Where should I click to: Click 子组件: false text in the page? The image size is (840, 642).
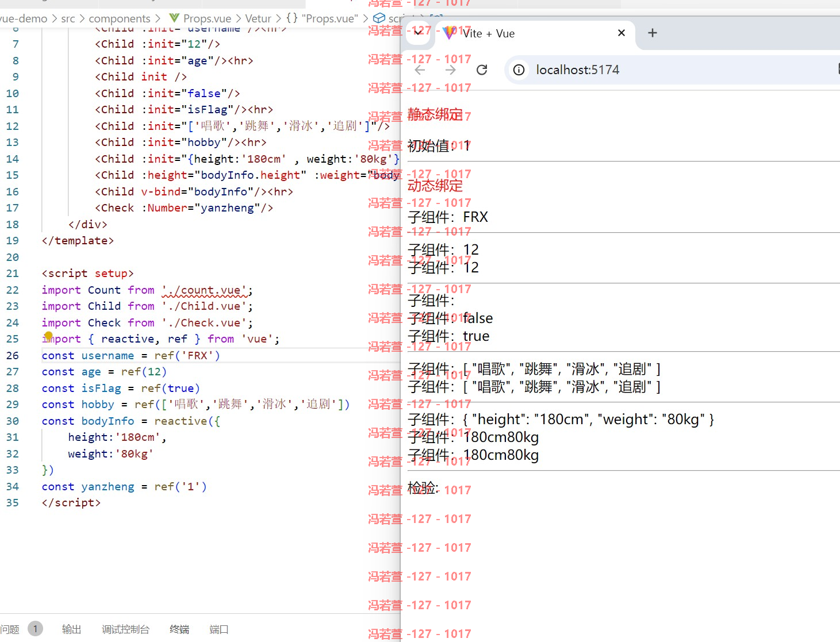[x=450, y=318]
